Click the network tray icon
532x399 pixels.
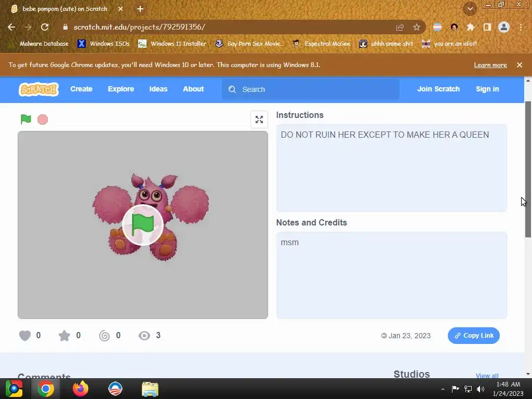(468, 389)
